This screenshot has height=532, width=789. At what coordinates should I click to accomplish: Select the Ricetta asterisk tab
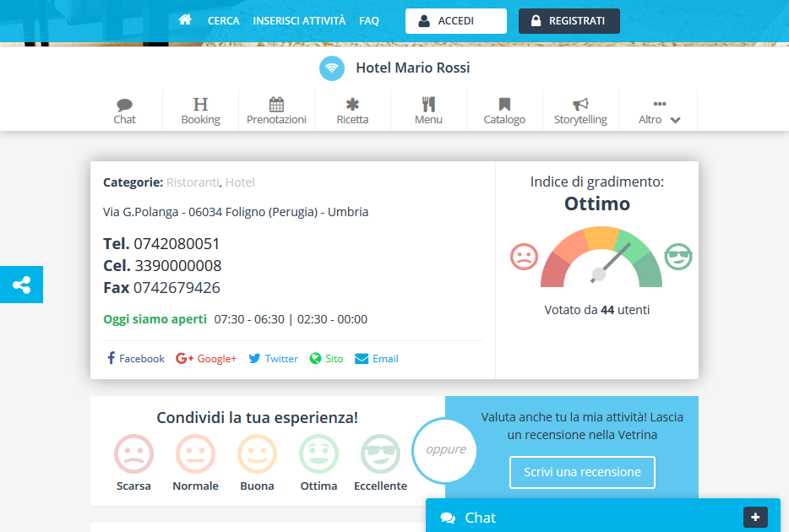352,111
